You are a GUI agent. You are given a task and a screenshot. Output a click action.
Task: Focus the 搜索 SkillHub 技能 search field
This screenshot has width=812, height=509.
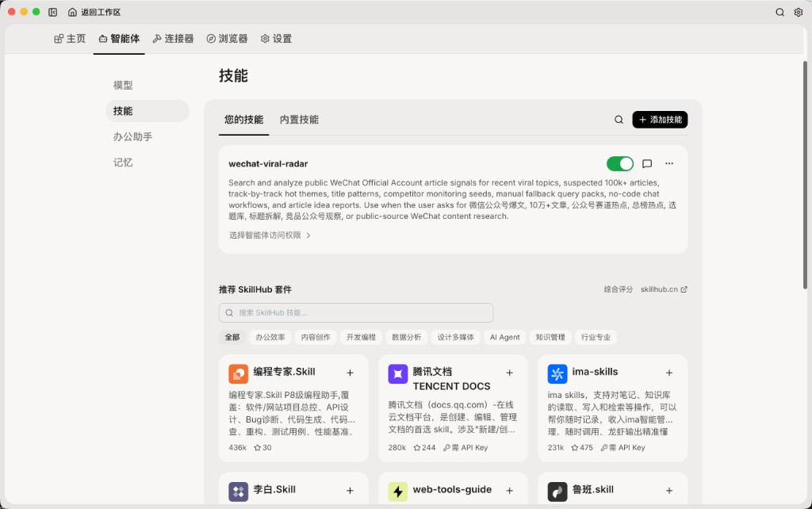click(356, 312)
